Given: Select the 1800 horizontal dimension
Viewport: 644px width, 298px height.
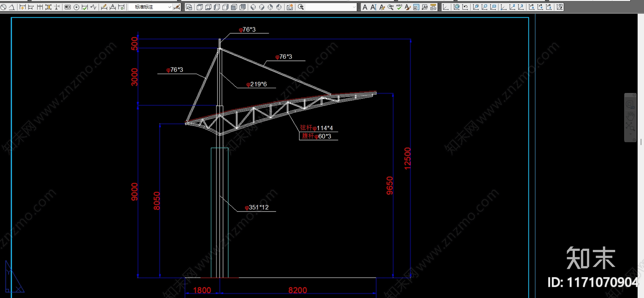Looking at the screenshot, I should pyautogui.click(x=202, y=290).
